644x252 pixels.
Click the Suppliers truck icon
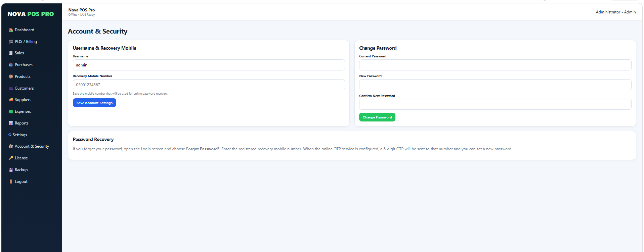click(11, 100)
